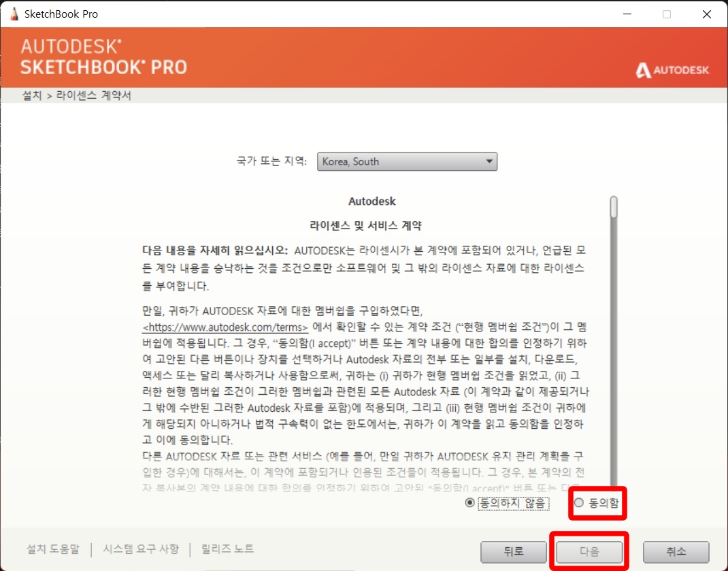Open the '시스템 요구 사항' link
The image size is (728, 571).
[141, 549]
